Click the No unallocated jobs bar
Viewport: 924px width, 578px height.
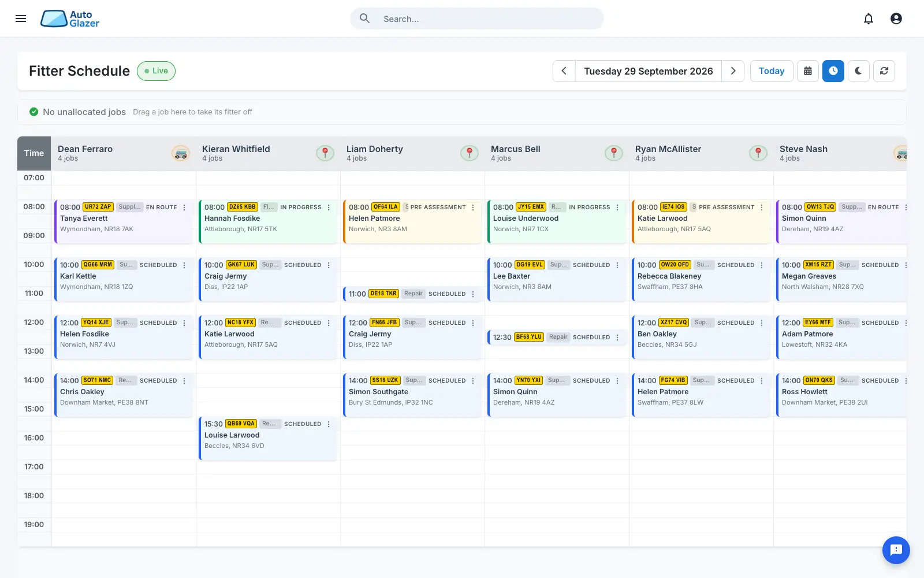point(462,112)
